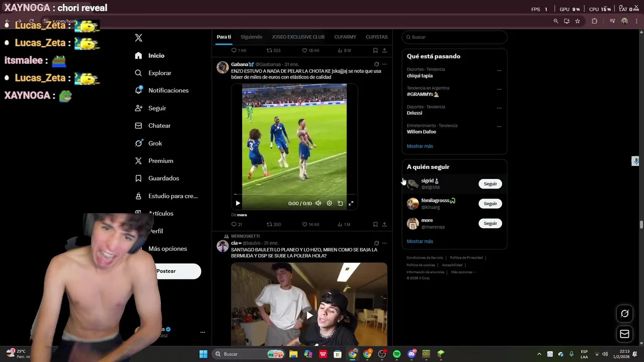View stats for Gabana's 1 M views post
The image size is (644, 362).
pos(344,224)
